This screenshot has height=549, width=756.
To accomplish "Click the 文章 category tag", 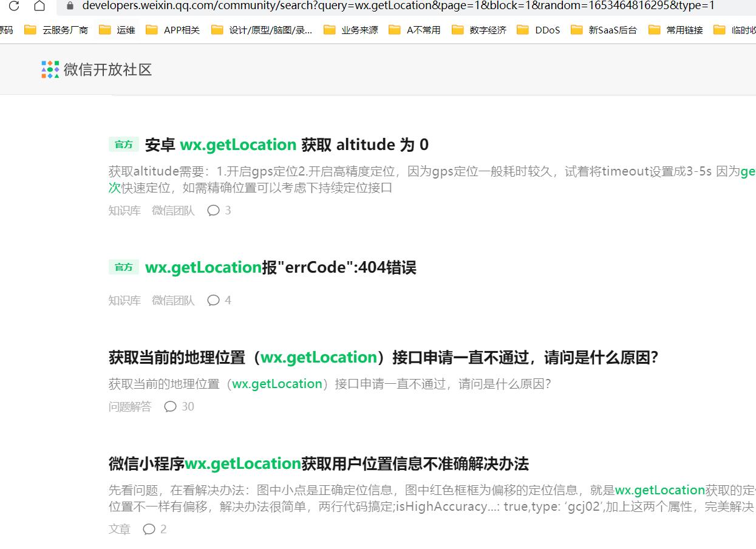I will coord(120,529).
